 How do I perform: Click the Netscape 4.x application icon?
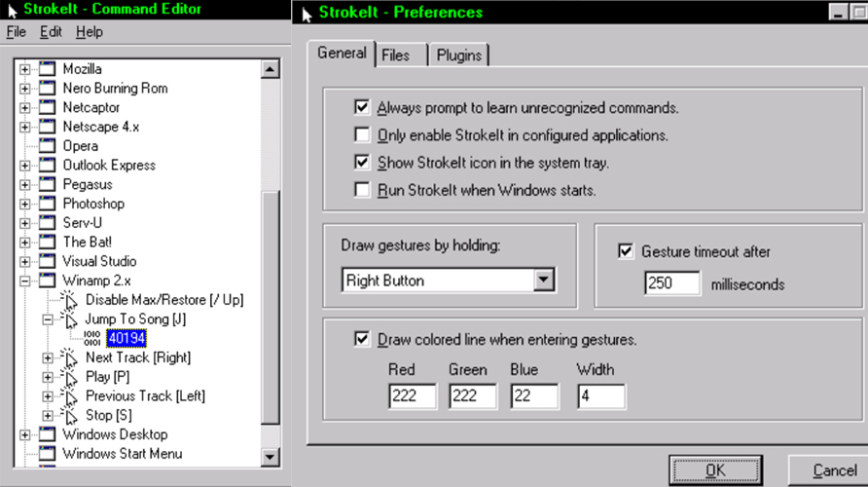[48, 127]
